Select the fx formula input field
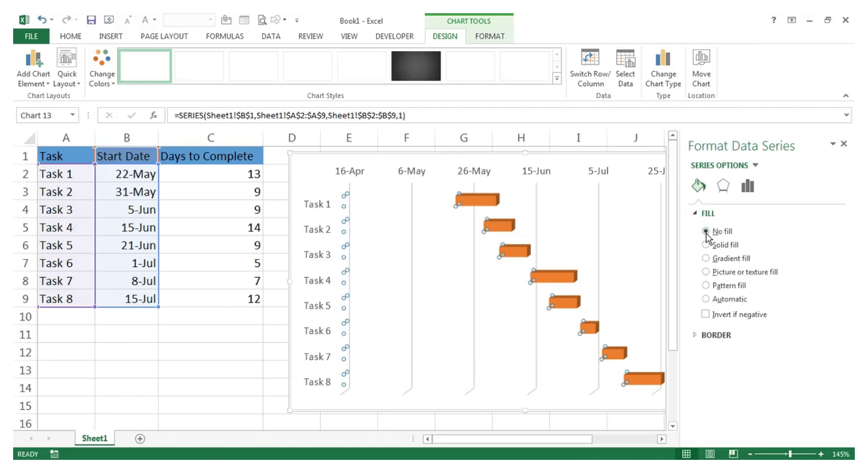868x473 pixels. tap(505, 115)
